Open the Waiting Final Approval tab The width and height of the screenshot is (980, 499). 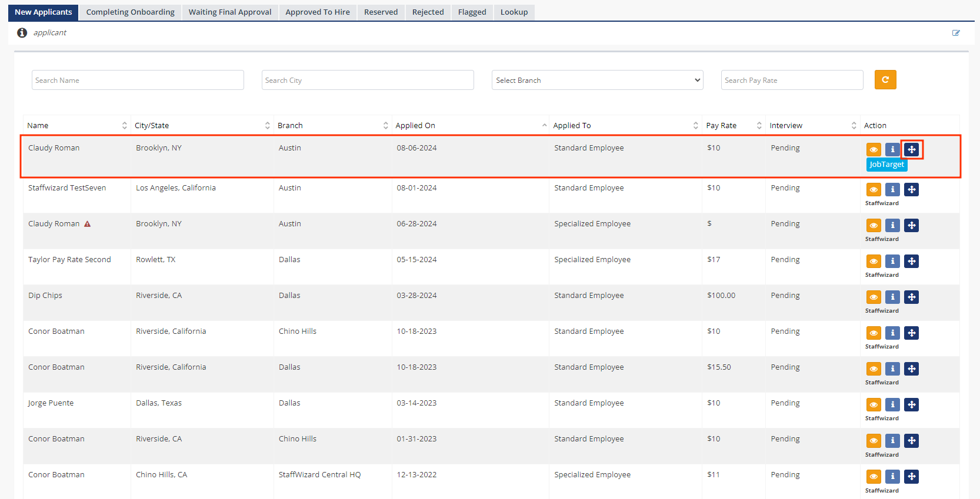coord(230,12)
